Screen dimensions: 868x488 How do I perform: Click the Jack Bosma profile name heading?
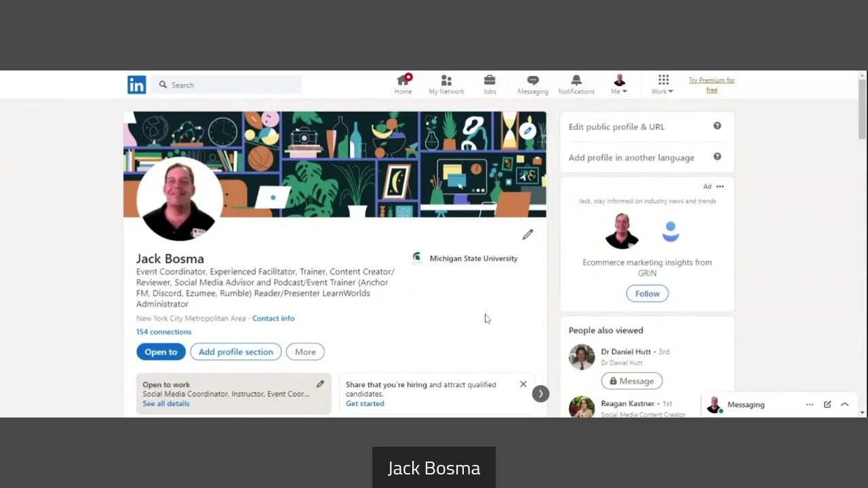(170, 258)
